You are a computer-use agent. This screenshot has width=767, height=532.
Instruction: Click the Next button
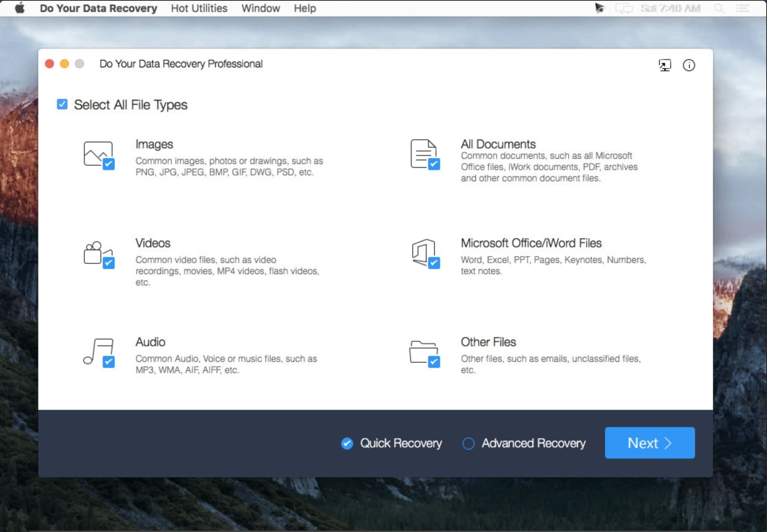tap(650, 443)
